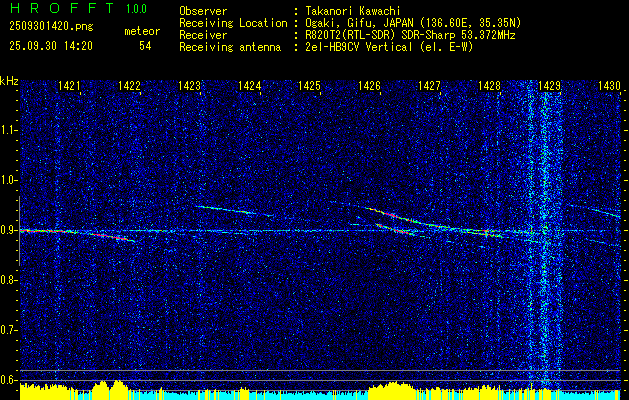The image size is (629, 400).
Task: Click frequency label 1.0
Action: point(9,180)
